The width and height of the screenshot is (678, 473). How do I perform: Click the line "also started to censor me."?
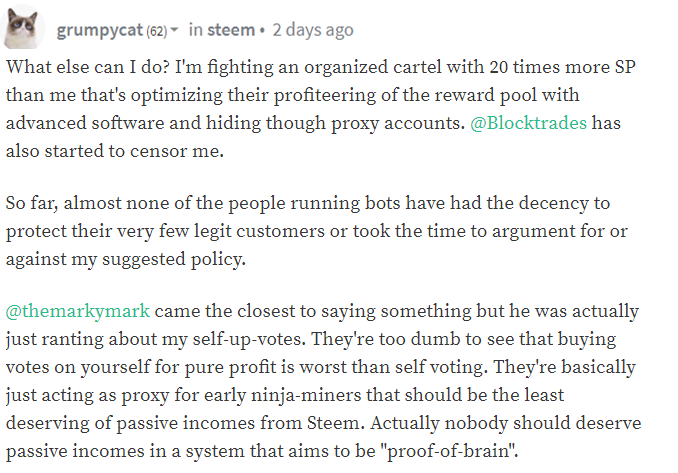(115, 151)
